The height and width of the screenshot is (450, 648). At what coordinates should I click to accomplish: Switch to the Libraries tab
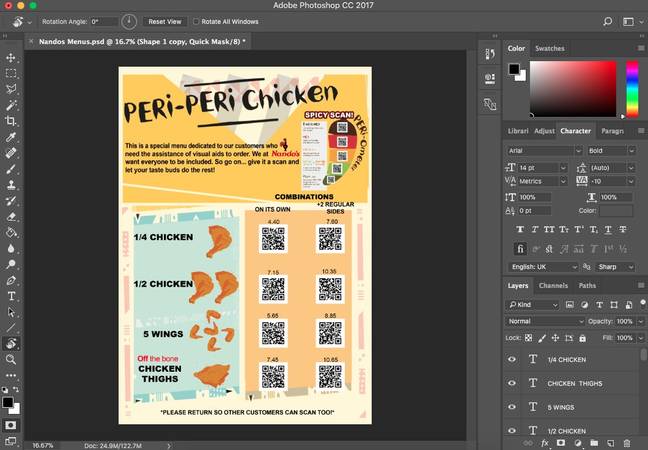[518, 131]
